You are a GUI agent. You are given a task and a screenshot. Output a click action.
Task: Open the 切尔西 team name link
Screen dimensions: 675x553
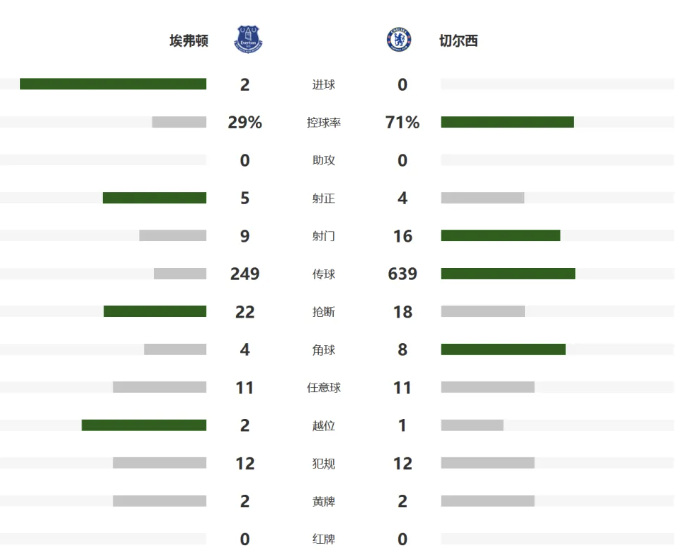pos(458,41)
